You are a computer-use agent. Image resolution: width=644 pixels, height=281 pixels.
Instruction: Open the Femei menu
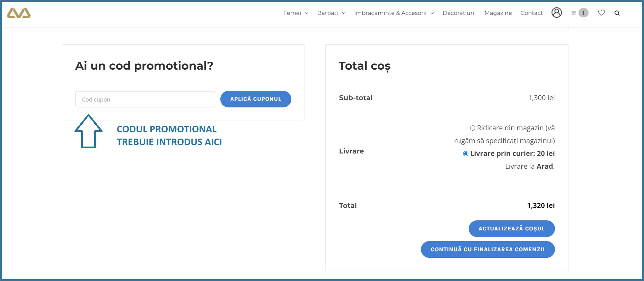pyautogui.click(x=292, y=13)
